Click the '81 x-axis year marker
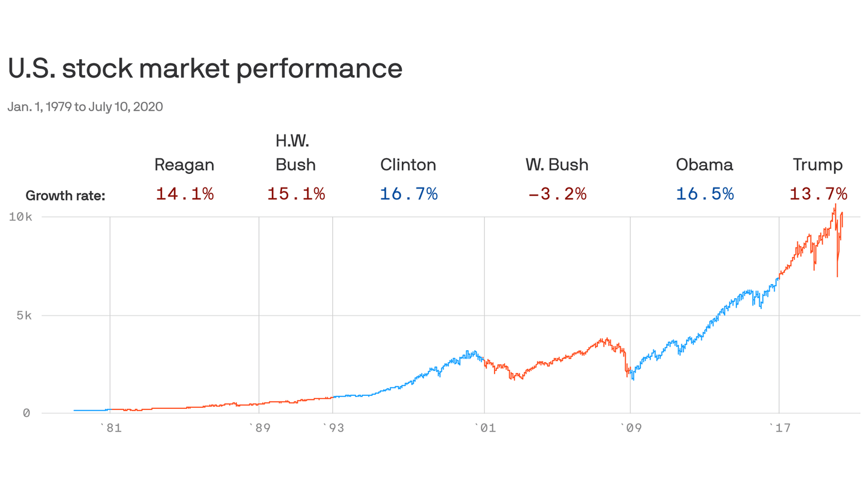Screen dimensions: 868x488 (x=111, y=428)
